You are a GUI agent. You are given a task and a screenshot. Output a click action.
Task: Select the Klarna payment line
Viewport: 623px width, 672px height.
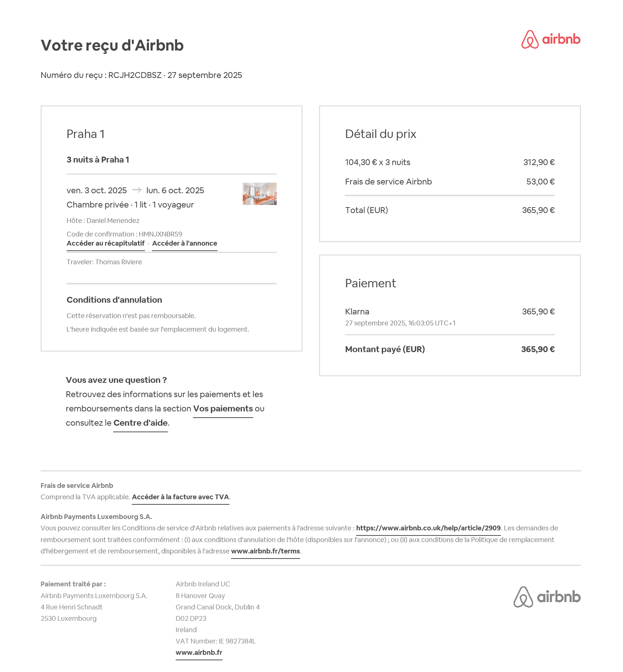point(357,312)
